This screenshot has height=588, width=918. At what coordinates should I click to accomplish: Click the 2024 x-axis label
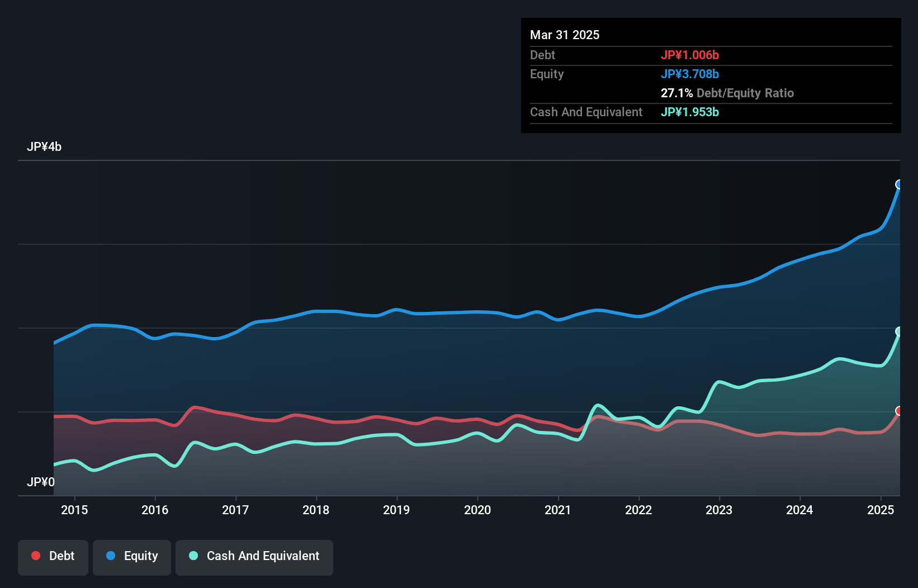click(x=799, y=510)
